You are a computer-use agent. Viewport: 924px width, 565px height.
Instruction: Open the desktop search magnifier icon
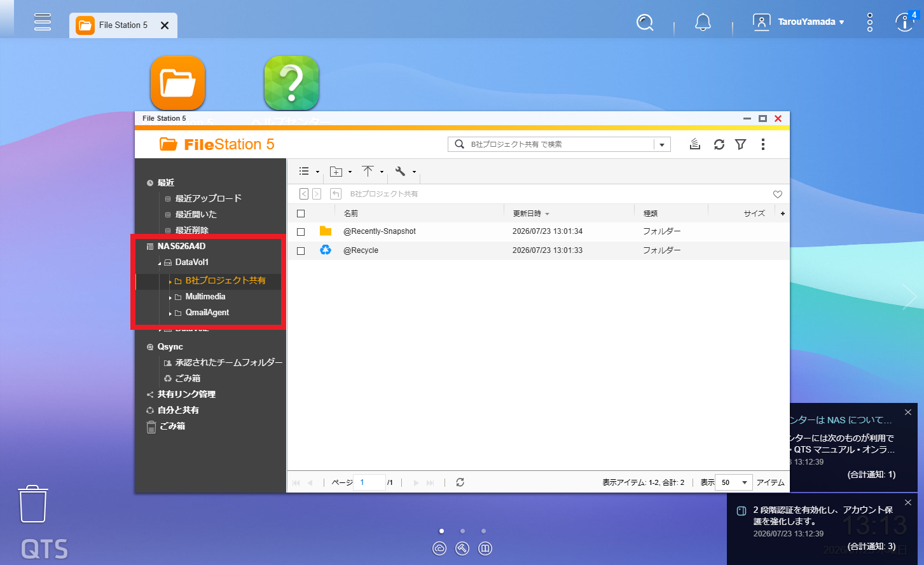(645, 23)
